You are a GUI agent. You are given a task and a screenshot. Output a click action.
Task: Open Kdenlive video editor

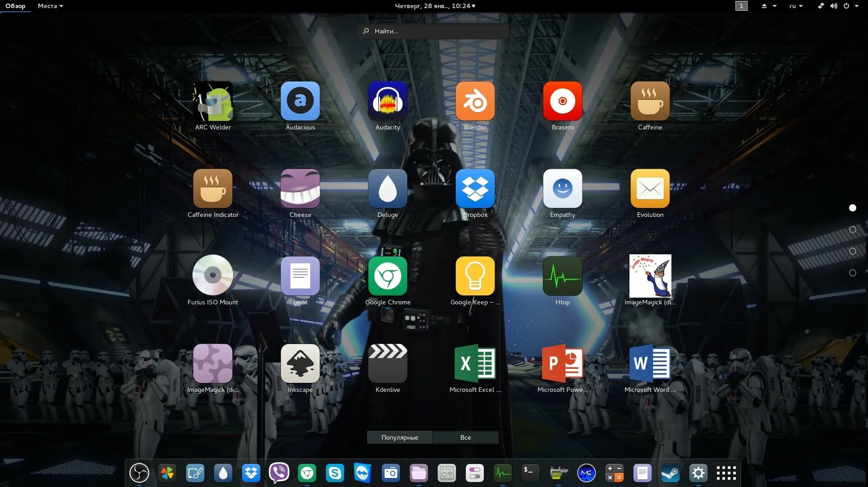tap(387, 364)
